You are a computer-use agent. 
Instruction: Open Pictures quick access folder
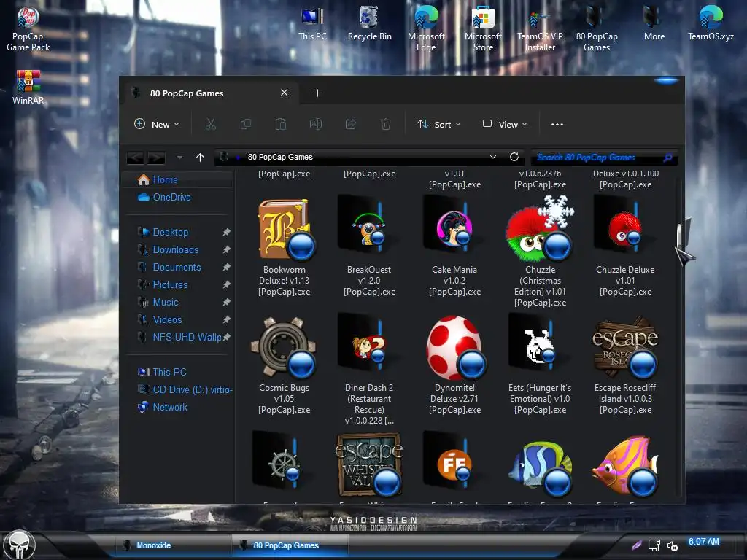170,285
